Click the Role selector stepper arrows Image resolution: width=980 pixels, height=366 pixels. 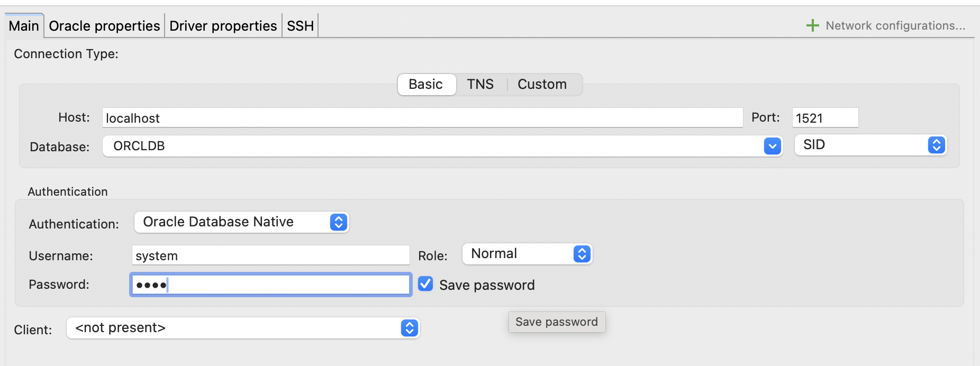[x=582, y=254]
